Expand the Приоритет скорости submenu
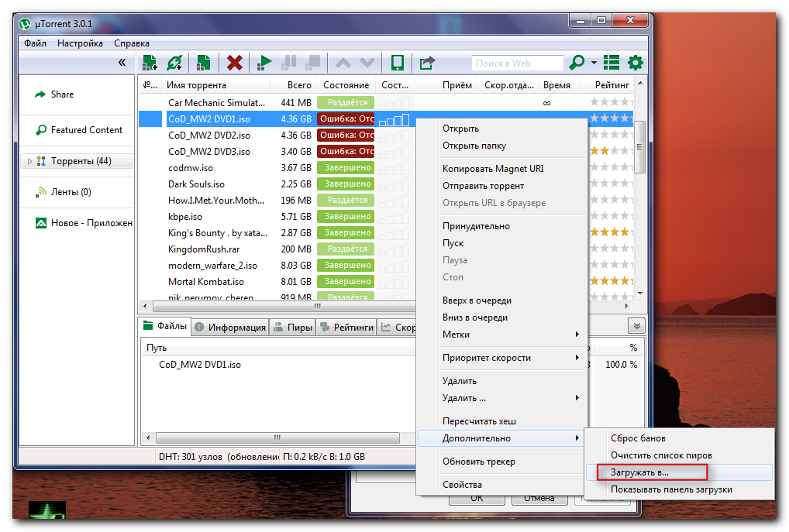 point(502,358)
